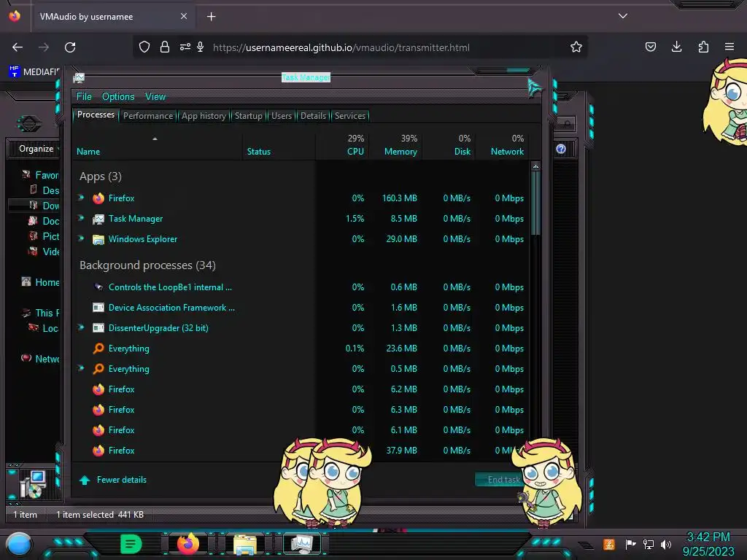Screen dimensions: 747x560
Task: Open the Organize dropdown in Explorer
Action: pos(38,149)
